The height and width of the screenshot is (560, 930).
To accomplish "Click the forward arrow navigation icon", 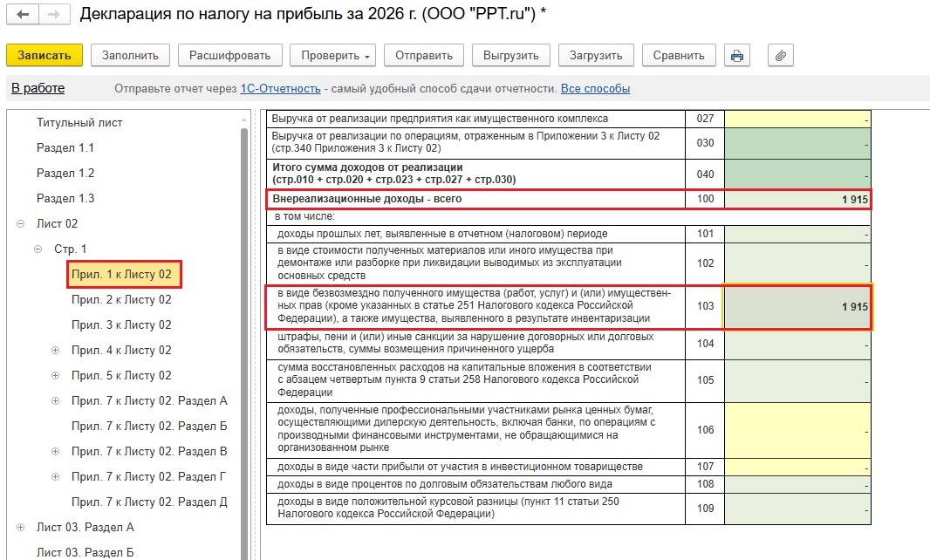I will coord(54,15).
